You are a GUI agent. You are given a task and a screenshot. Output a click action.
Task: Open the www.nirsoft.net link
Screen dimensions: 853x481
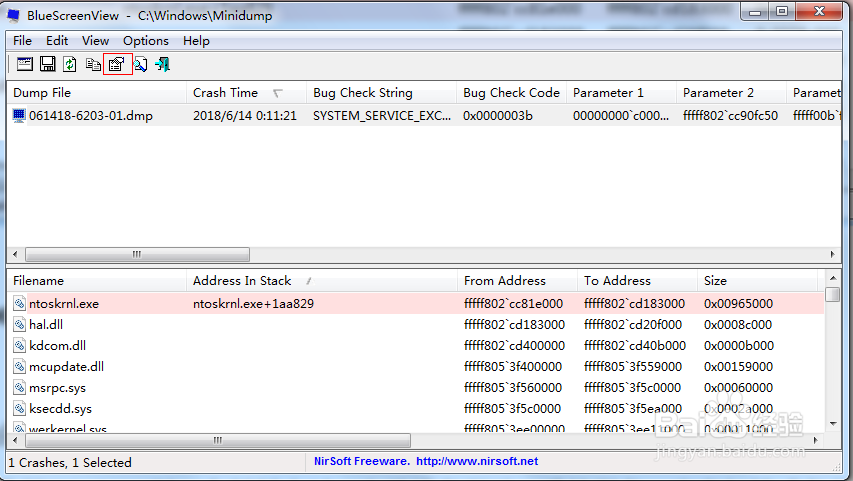click(477, 461)
